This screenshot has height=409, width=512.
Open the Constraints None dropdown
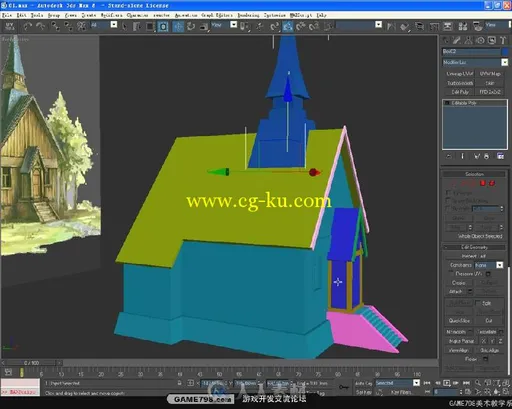click(x=500, y=265)
